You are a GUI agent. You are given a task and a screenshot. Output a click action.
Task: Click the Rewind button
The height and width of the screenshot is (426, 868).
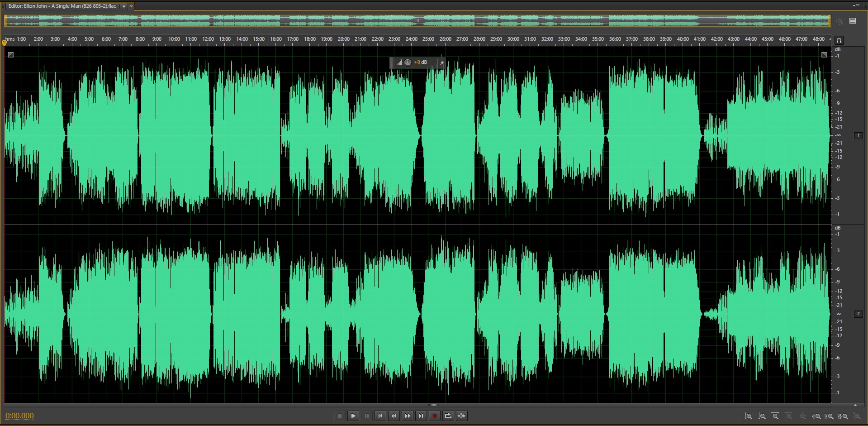(394, 416)
